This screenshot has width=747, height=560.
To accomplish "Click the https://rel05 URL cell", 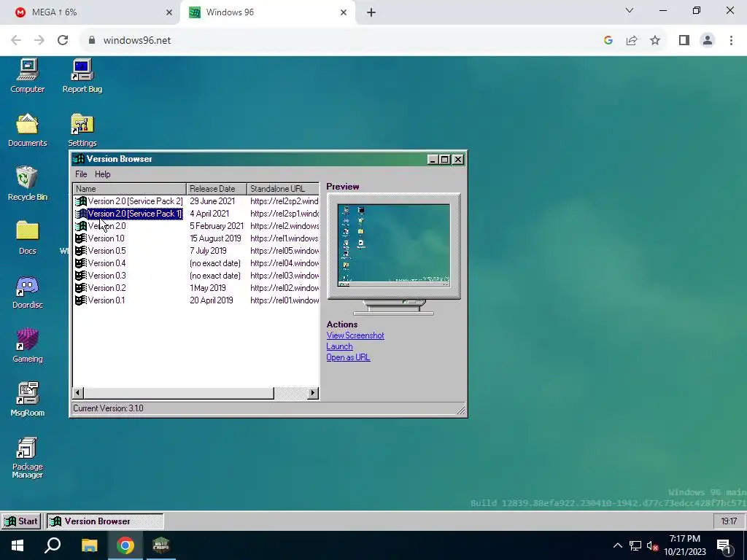I will click(285, 251).
